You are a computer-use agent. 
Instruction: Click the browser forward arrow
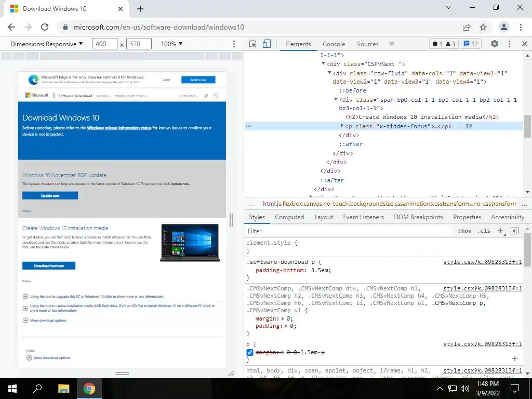tap(28, 27)
